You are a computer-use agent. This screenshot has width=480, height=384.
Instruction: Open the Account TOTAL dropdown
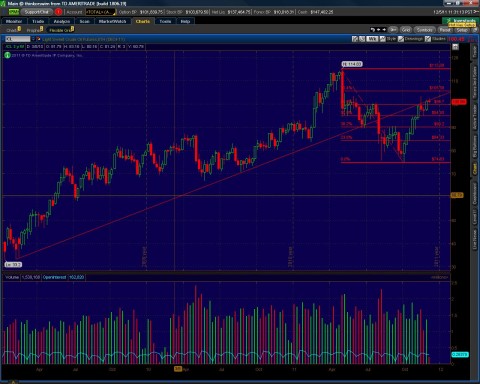point(100,12)
